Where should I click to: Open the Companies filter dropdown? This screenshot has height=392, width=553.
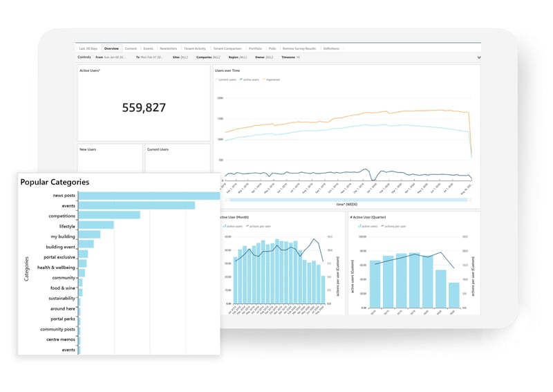click(211, 57)
